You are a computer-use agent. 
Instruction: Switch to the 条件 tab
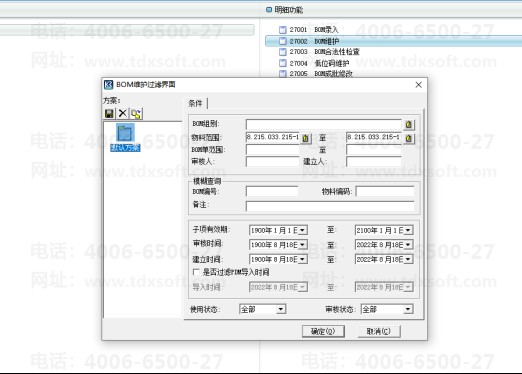tap(195, 103)
